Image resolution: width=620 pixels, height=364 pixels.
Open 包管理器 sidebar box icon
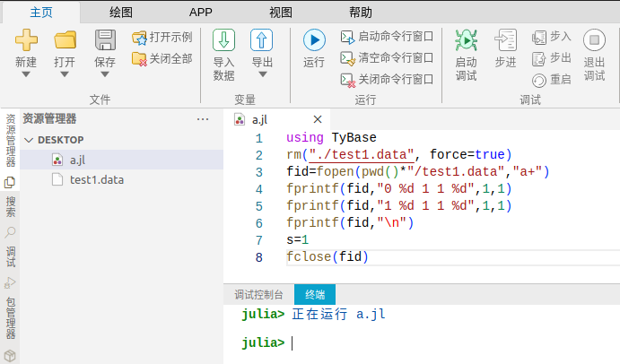(10, 355)
